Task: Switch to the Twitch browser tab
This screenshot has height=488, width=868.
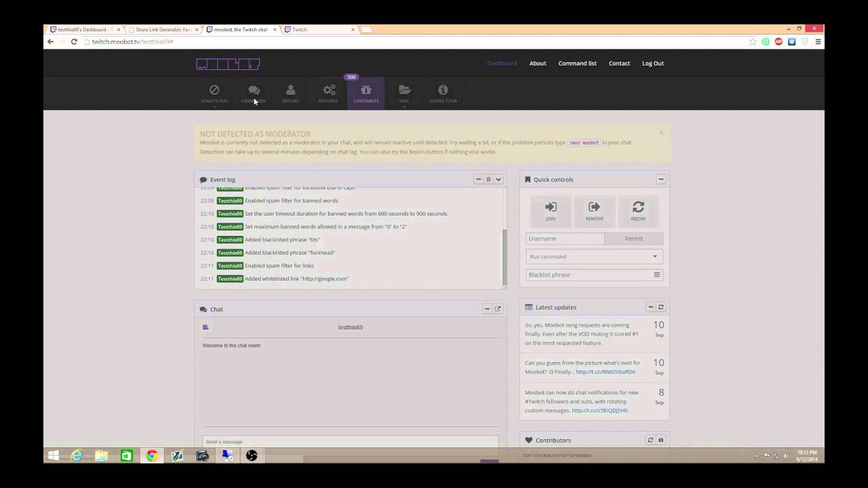Action: pos(320,30)
